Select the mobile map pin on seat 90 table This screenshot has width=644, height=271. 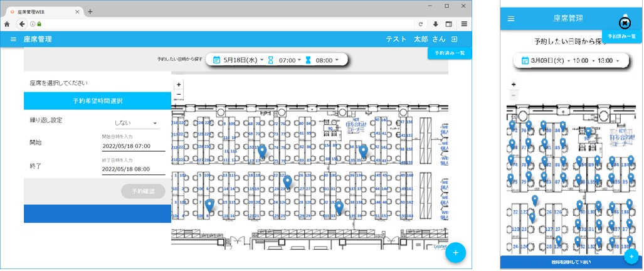[x=588, y=132]
